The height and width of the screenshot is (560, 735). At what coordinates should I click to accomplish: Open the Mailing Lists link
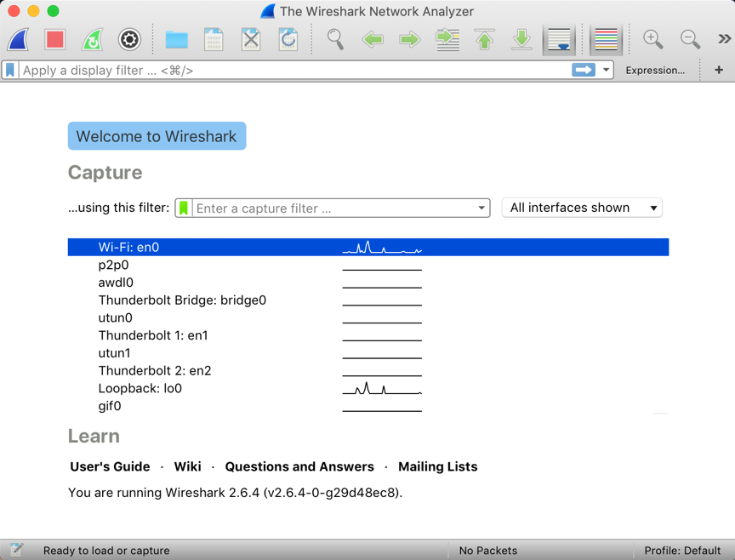[x=438, y=466]
